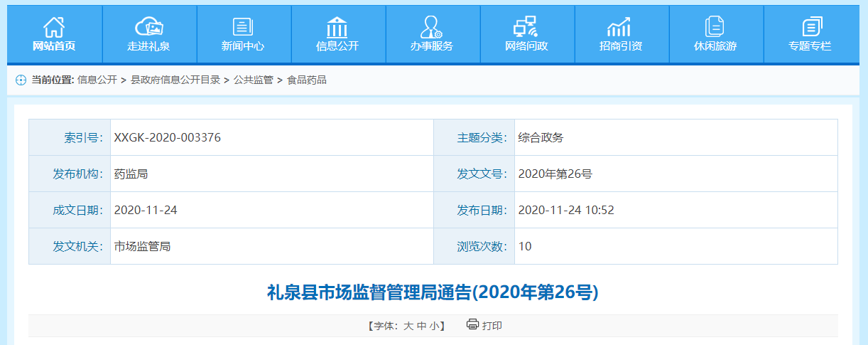Click the 主题分类 label cell
868x345 pixels.
[474, 137]
